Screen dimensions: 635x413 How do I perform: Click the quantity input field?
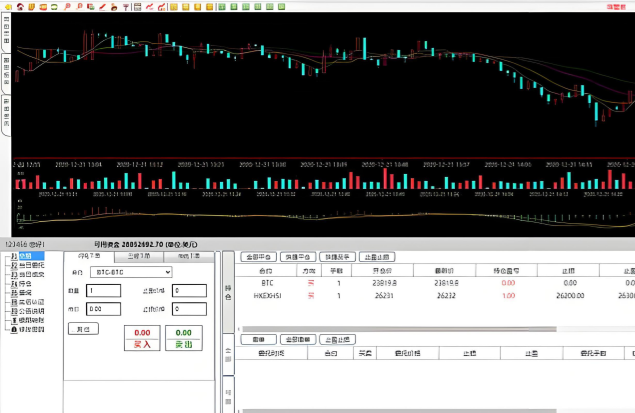(x=103, y=291)
